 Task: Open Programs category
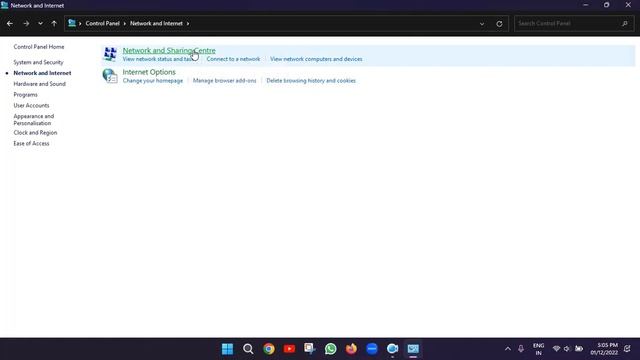coord(25,95)
